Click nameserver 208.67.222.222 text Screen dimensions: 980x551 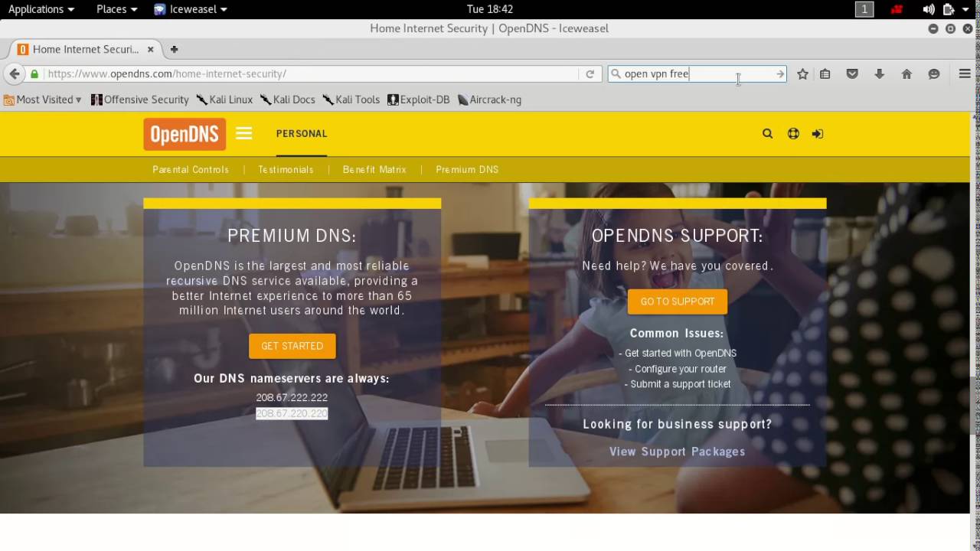click(292, 398)
